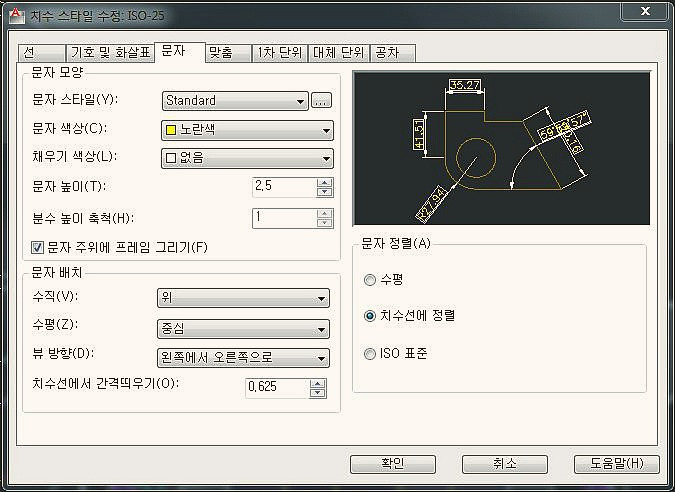Decrease 간격띄우기 with down arrow

pos(318,393)
